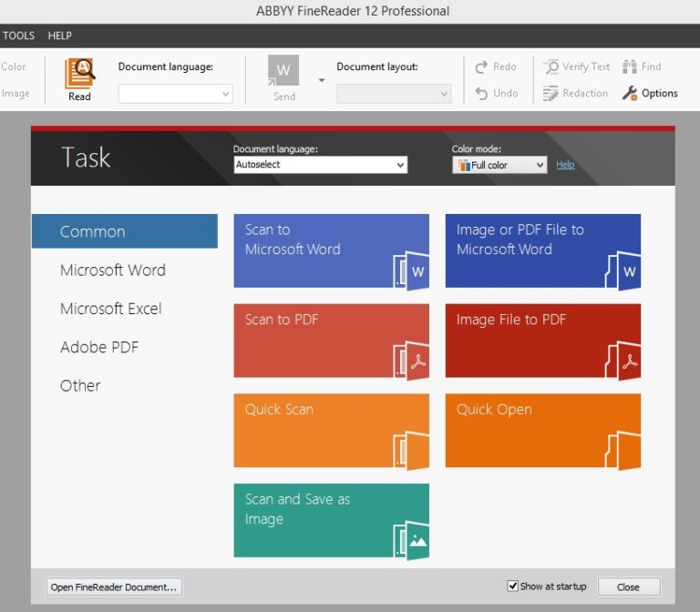Open Task Document language Autoselect dropdown
Image resolution: width=700 pixels, height=612 pixels.
(x=321, y=165)
